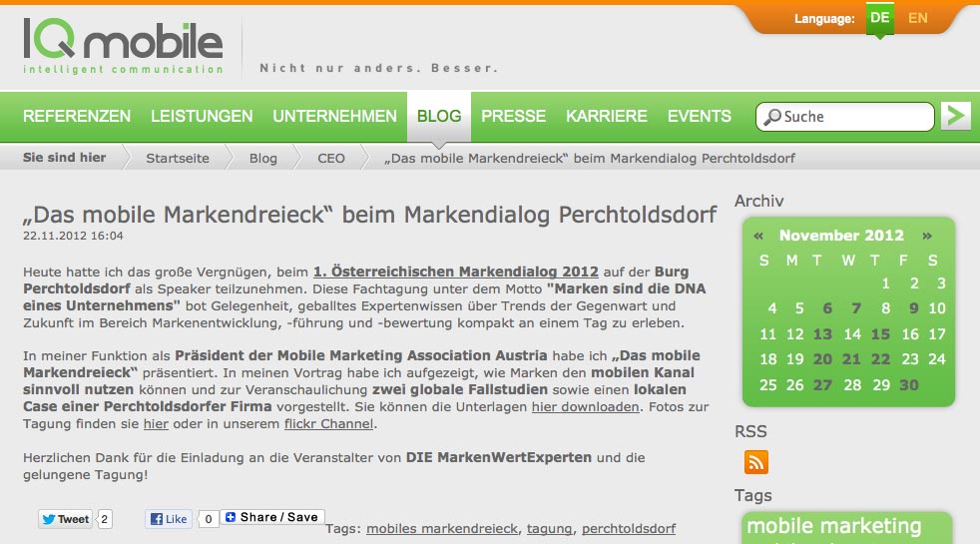Open the KARRIERE menu item
The height and width of the screenshot is (544, 980).
[606, 117]
